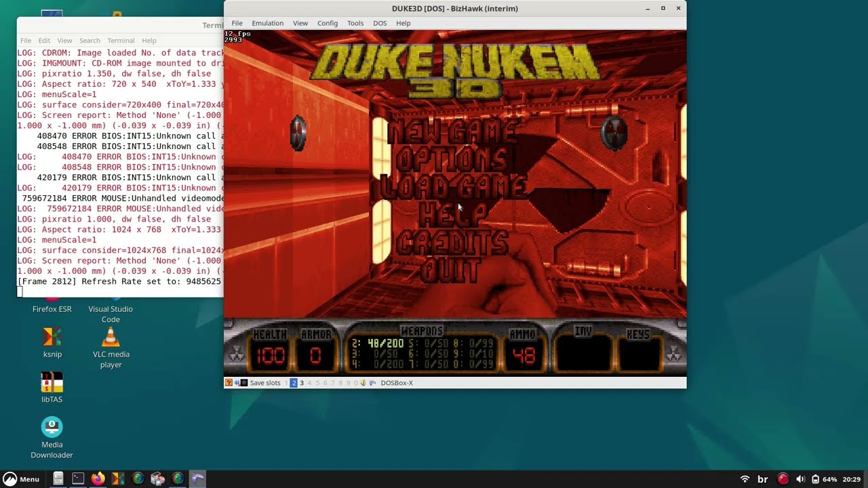Open Terminal window's Help menu
868x488 pixels.
149,41
